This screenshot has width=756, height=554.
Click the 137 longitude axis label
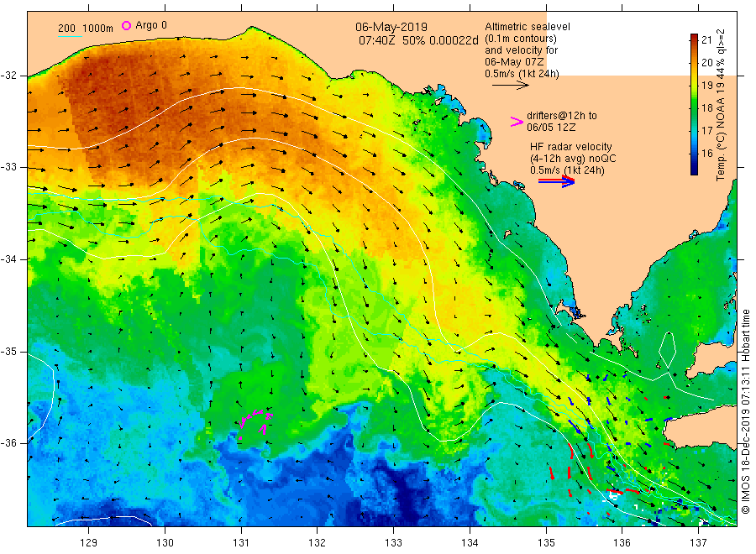coord(698,543)
